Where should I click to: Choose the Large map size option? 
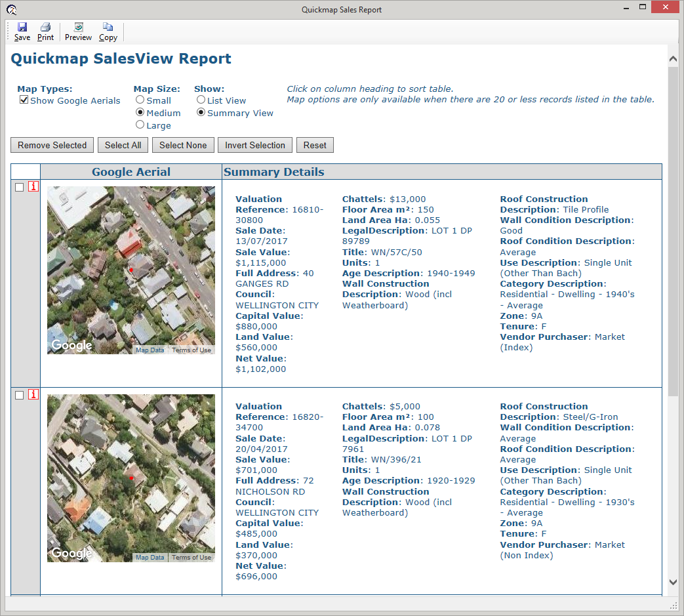point(140,125)
